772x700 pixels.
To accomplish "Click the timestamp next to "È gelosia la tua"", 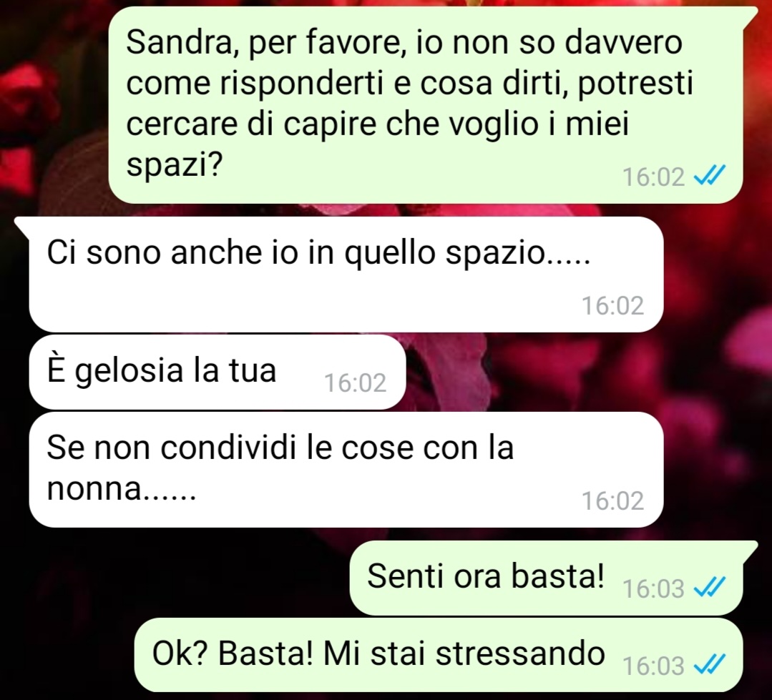I will (355, 383).
